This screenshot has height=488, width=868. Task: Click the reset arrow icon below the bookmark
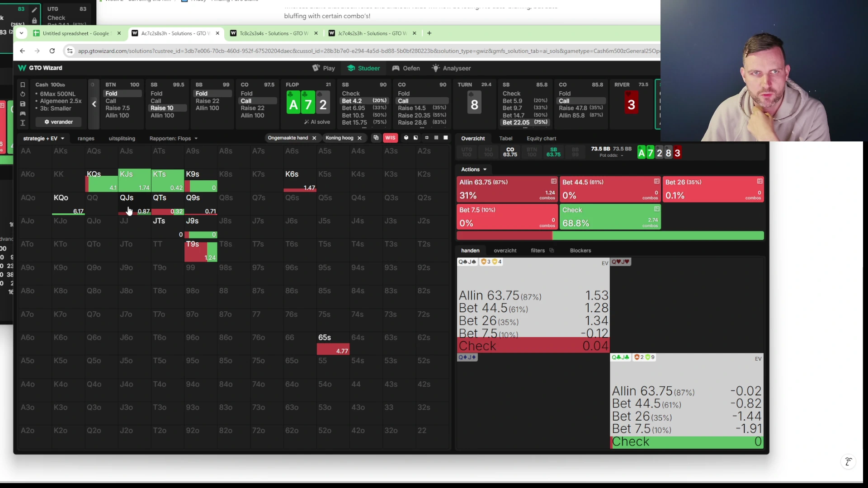click(23, 94)
